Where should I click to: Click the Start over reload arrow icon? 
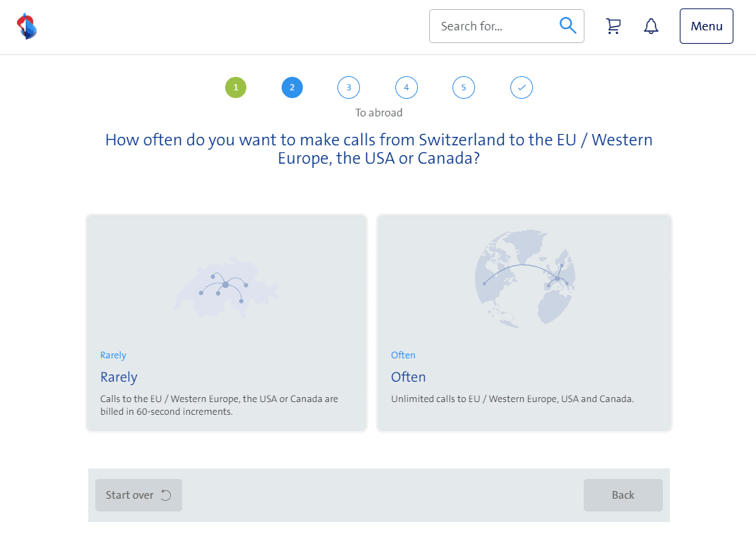click(x=166, y=495)
